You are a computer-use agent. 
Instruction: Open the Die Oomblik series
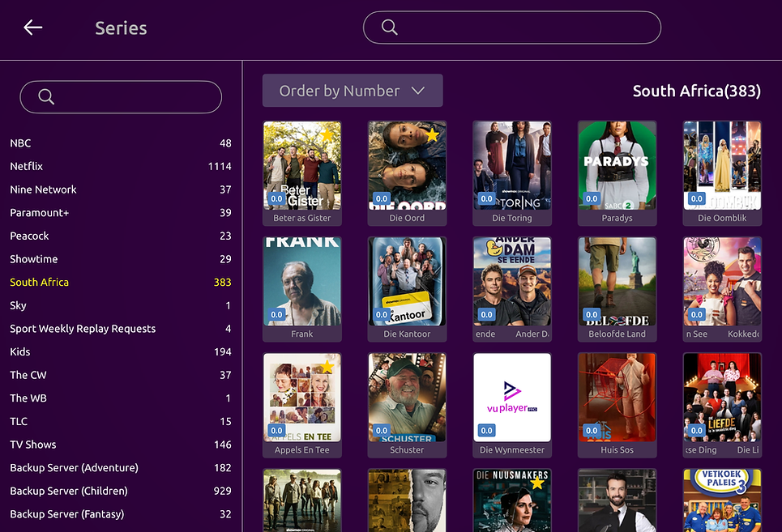tap(722, 172)
